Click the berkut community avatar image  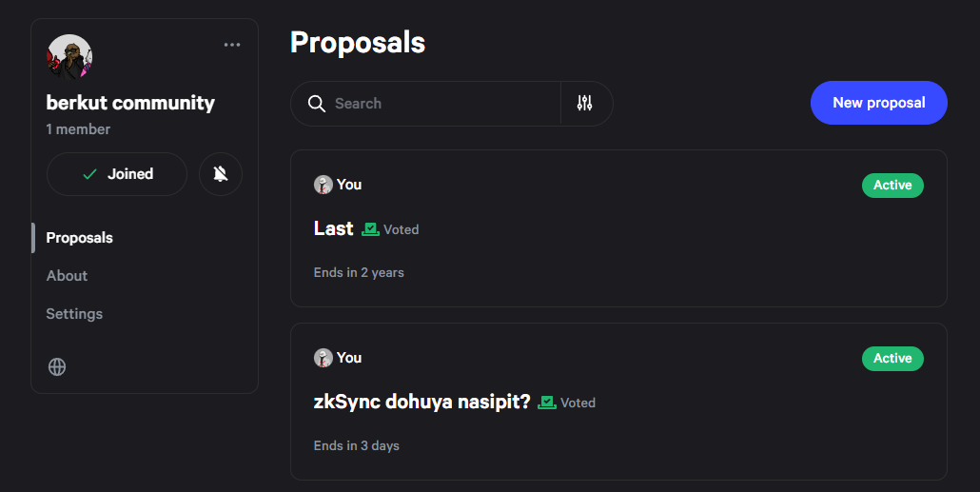click(69, 58)
